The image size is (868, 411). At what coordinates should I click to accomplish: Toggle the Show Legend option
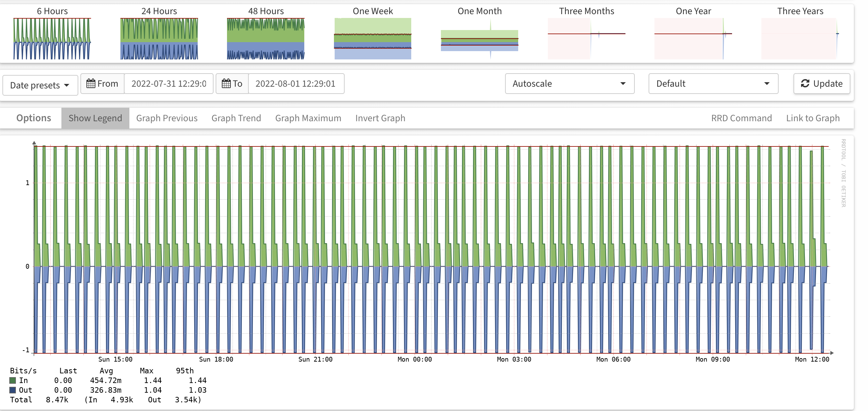click(x=95, y=118)
